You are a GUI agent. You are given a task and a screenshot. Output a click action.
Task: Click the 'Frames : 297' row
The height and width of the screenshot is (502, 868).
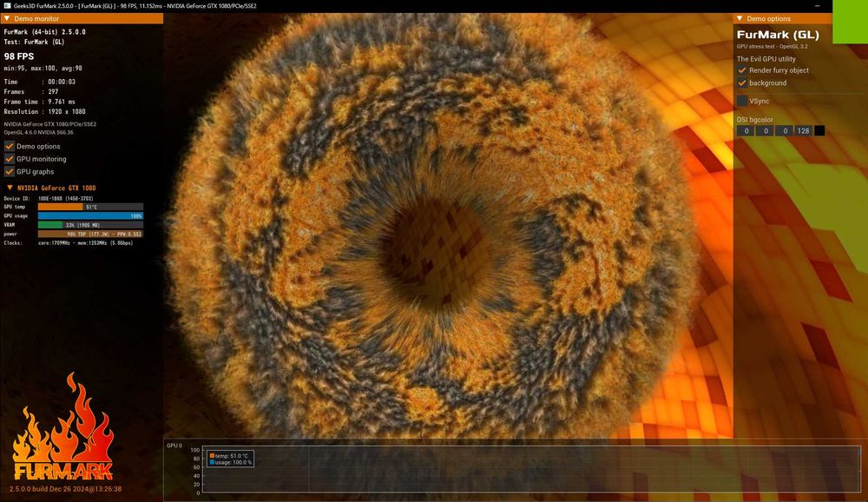tap(31, 91)
